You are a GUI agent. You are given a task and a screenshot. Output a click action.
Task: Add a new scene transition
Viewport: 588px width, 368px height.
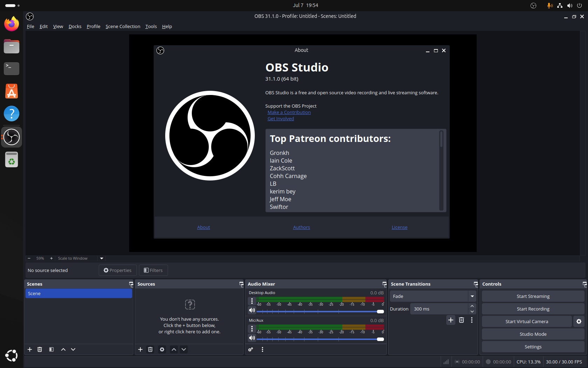tap(451, 320)
